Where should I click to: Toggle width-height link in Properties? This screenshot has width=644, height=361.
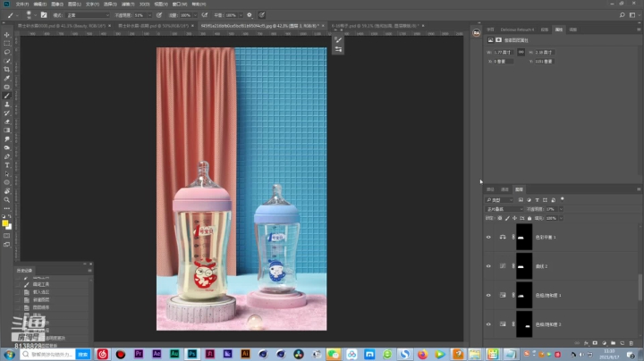pyautogui.click(x=521, y=52)
